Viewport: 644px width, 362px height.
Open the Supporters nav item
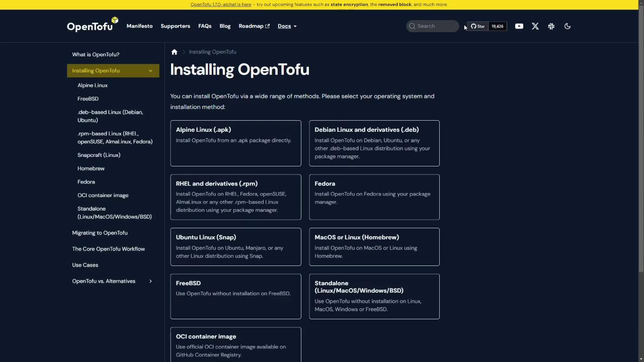click(x=175, y=26)
